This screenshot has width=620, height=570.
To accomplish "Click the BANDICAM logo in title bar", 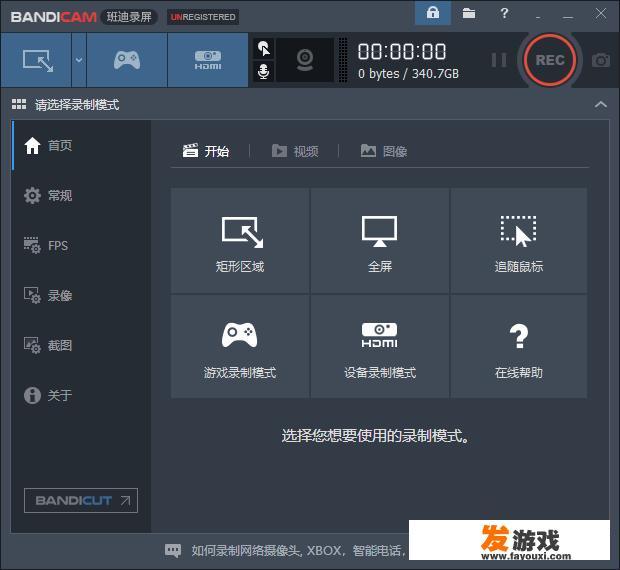I will pyautogui.click(x=53, y=17).
